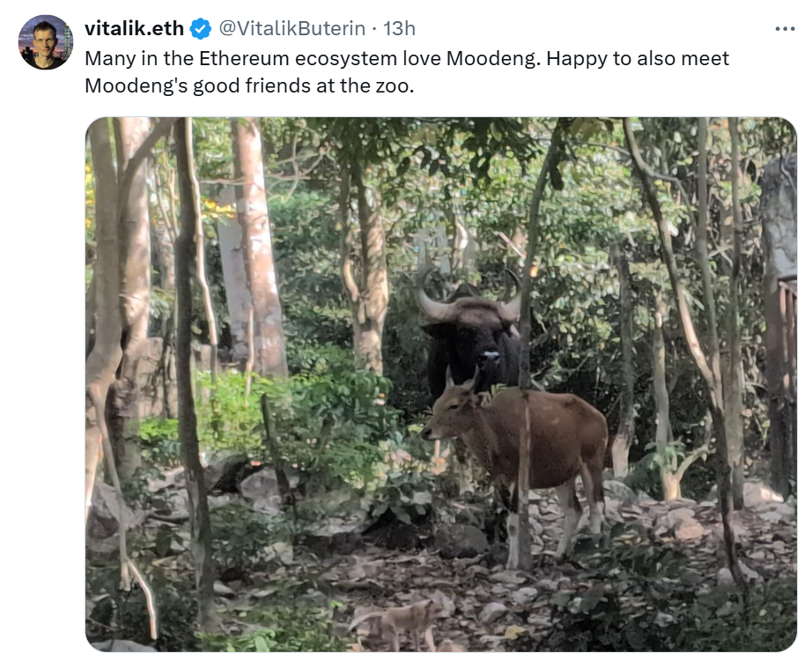The width and height of the screenshot is (812, 666).
Task: Click the vitalik.eth display name
Action: pos(134,28)
